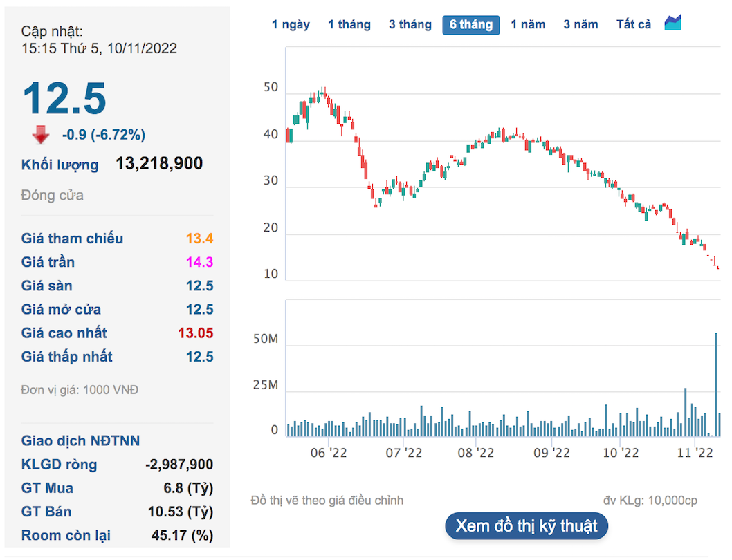Show the 3 năm chart range
Viewport: 732px width, 560px height.
pyautogui.click(x=580, y=25)
